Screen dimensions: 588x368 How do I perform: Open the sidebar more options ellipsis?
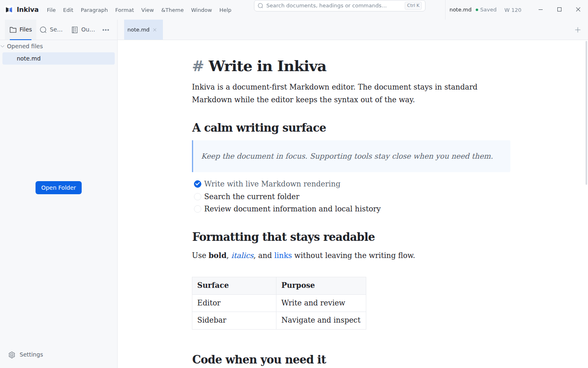coord(106,30)
